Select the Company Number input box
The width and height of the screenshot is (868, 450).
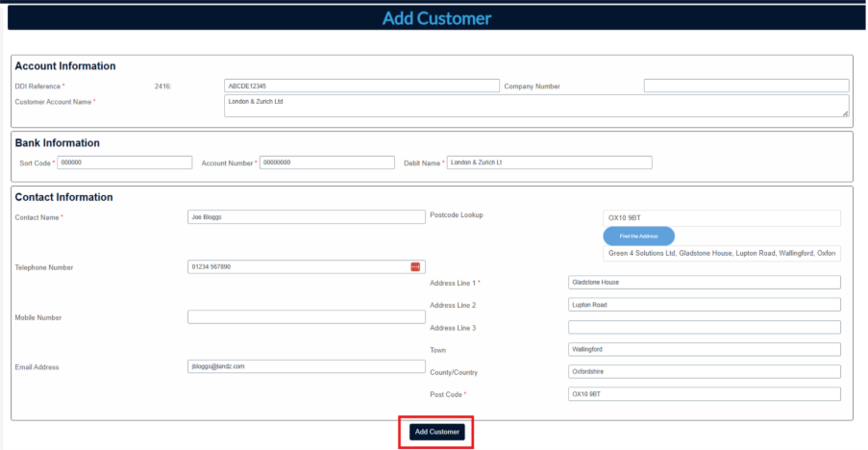click(746, 86)
